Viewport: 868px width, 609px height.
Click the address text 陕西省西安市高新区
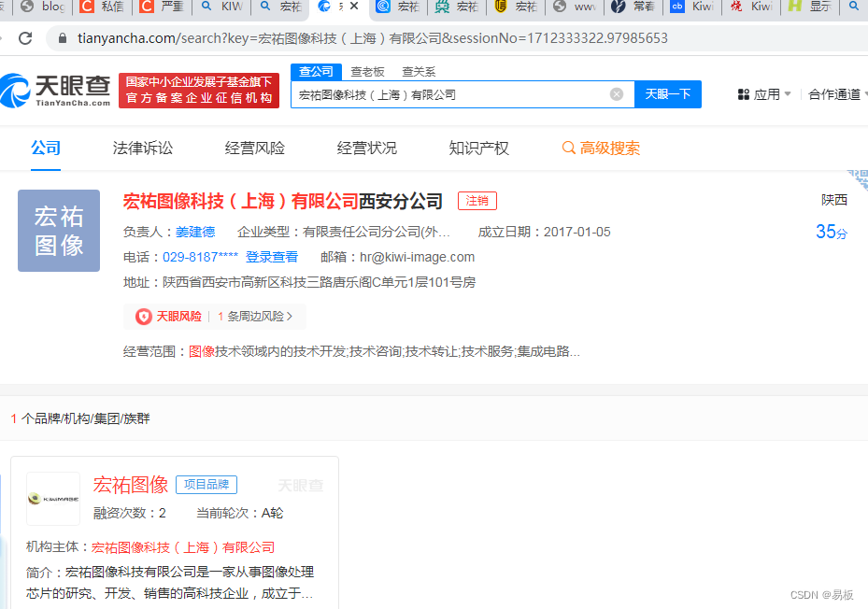click(x=319, y=282)
